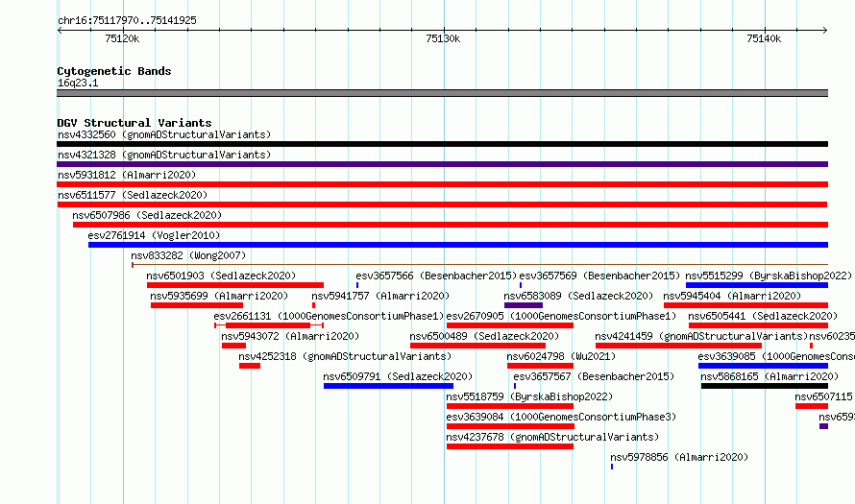Open nsv5518759 (ByrskaBishop2022) label
This screenshot has height=504, width=855.
coord(529,396)
